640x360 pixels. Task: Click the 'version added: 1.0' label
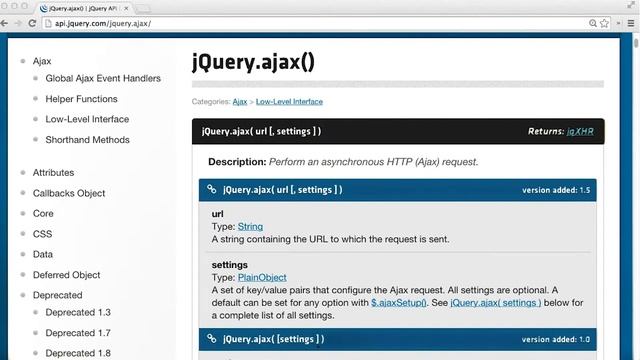(x=556, y=339)
